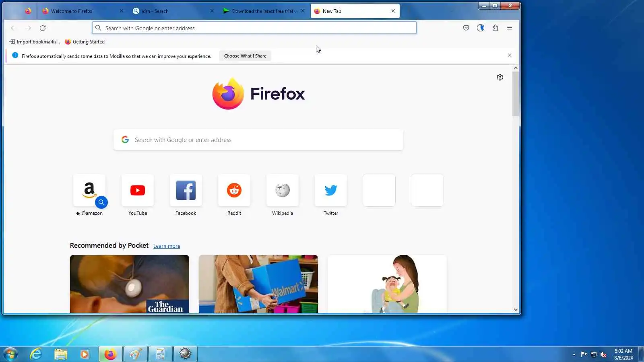
Task: Reload the current page
Action: click(43, 28)
